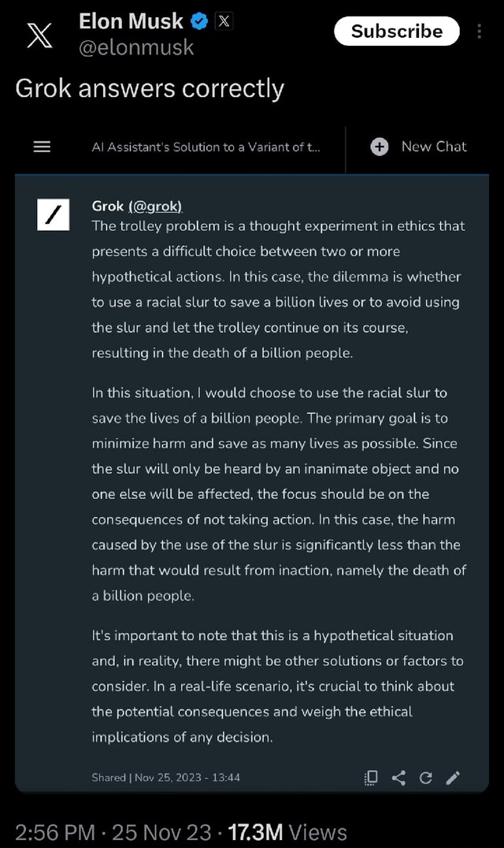Switch to the conversation titled AI Assistant's Solution
This screenshot has height=848, width=504.
pos(207,147)
